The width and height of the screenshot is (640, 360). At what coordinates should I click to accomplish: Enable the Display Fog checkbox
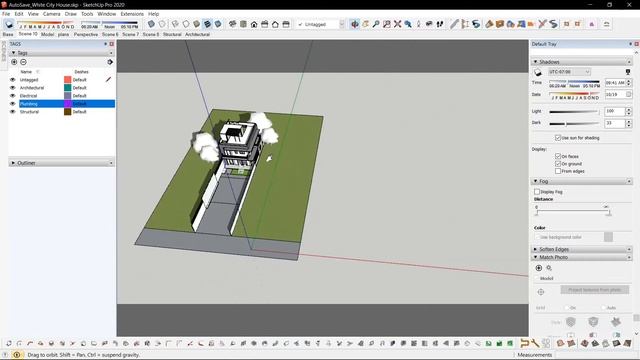point(537,191)
